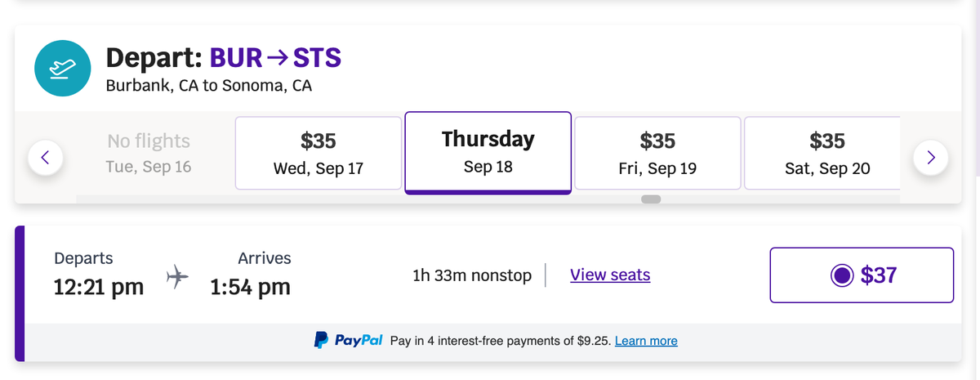This screenshot has width=980, height=380.
Task: Pick the Fri, Sep 19 $35 date
Action: pyautogui.click(x=657, y=154)
